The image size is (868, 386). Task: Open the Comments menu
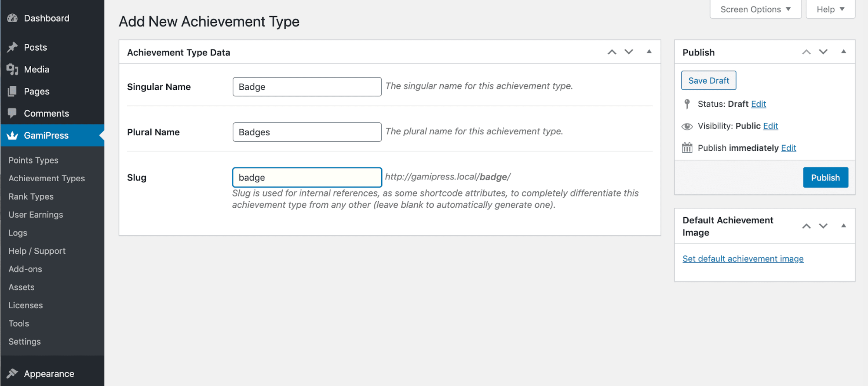(x=52, y=114)
